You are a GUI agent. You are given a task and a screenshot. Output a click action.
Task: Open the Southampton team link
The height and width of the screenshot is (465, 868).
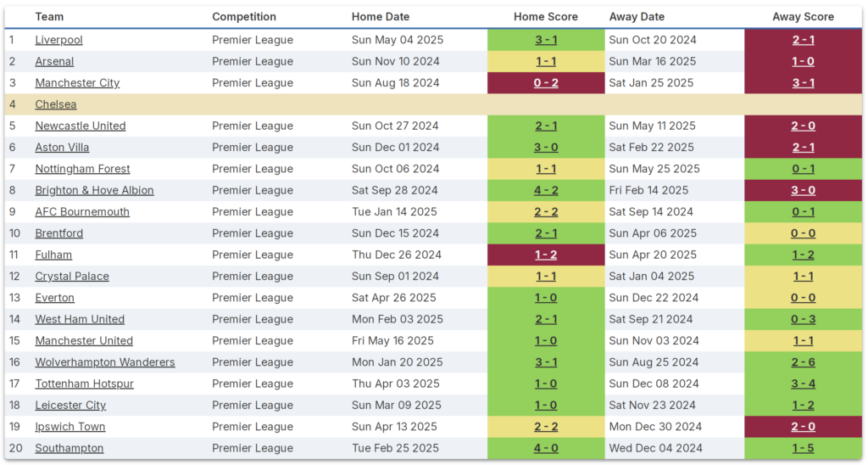[70, 448]
